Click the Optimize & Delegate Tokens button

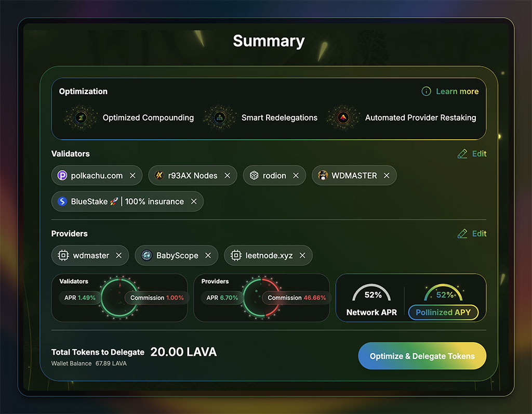point(422,356)
